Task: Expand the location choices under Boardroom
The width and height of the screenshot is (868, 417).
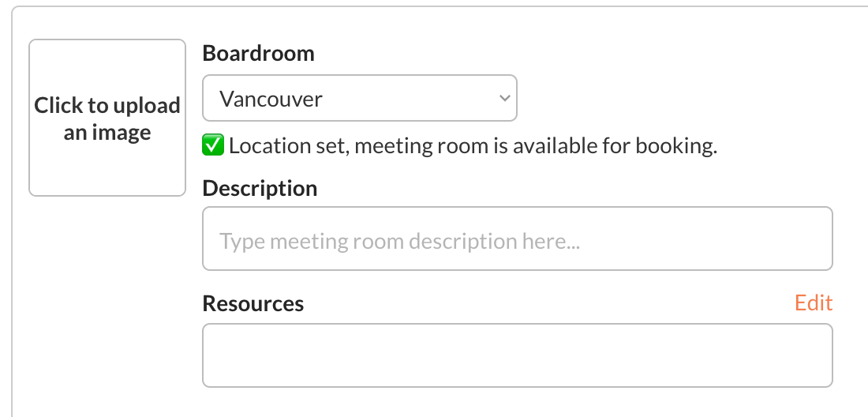Action: click(359, 99)
